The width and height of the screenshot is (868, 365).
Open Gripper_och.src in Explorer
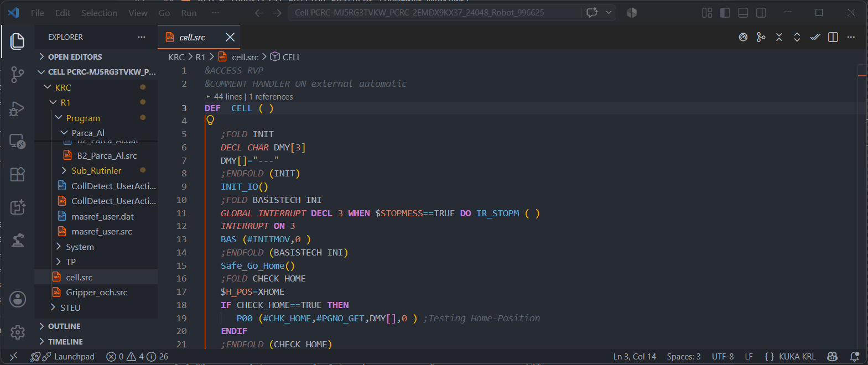point(96,293)
